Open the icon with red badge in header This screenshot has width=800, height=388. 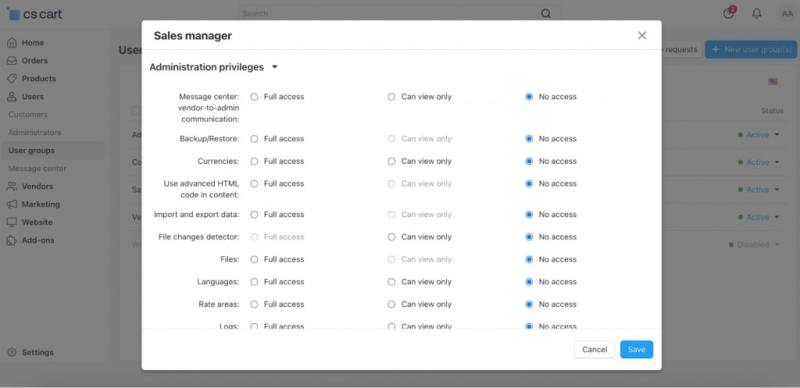tap(729, 13)
